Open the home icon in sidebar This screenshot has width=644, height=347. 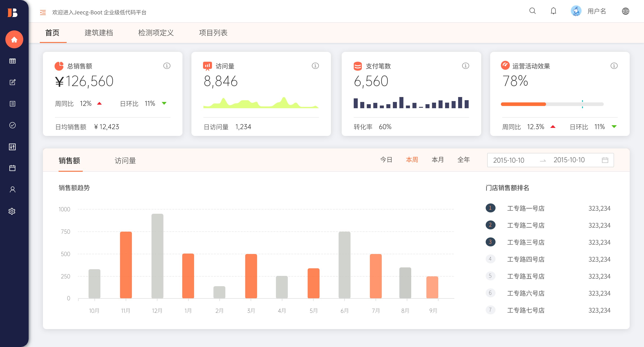click(x=14, y=39)
